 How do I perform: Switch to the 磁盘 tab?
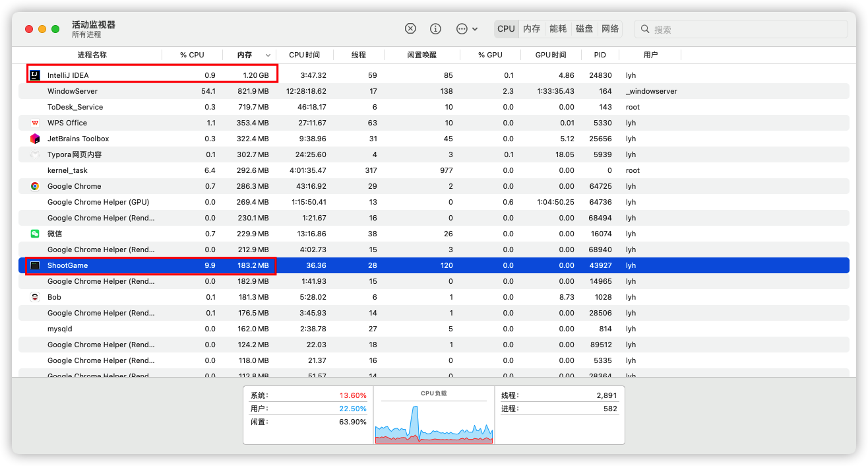click(x=584, y=29)
